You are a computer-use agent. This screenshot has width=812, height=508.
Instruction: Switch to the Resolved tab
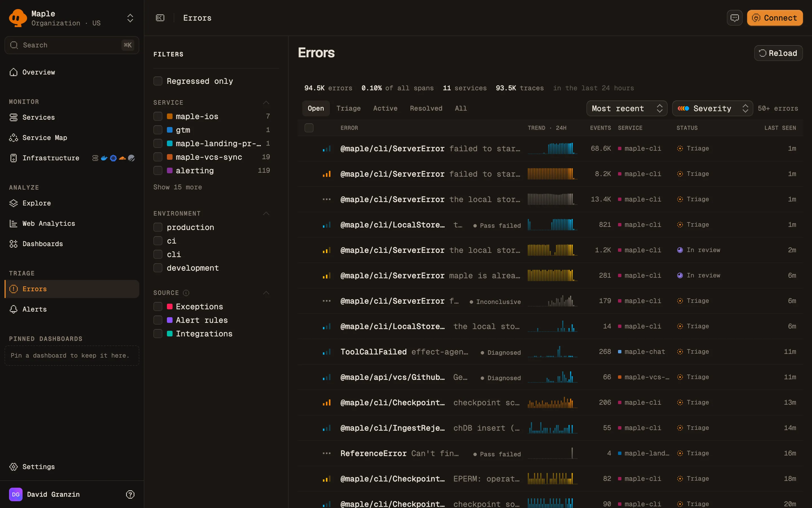pos(426,108)
